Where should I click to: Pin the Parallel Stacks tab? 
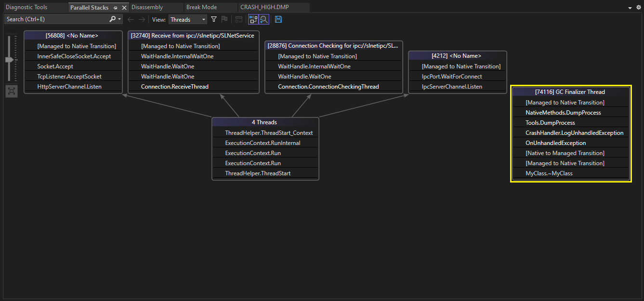(115, 8)
